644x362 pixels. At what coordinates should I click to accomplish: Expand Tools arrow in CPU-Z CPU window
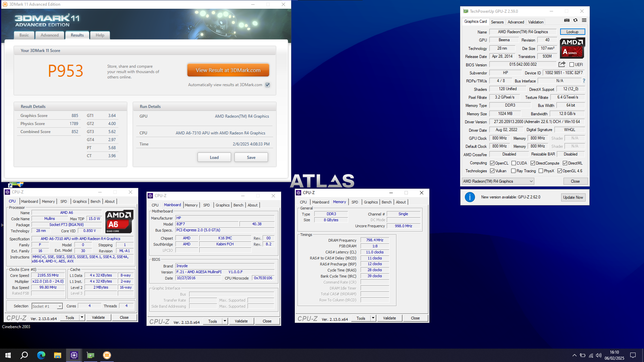pos(82,317)
